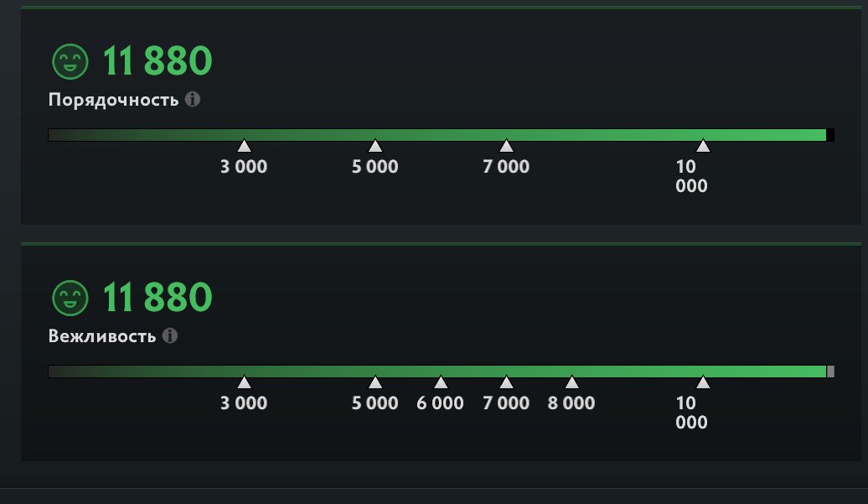Select the 10 000 triangle marker on Порядочность bar
Image resolution: width=868 pixels, height=504 pixels.
click(703, 146)
